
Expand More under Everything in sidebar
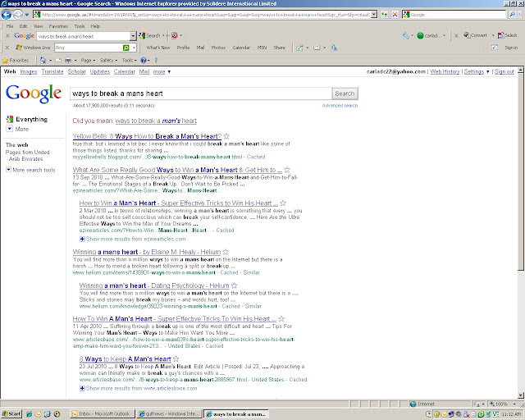(18, 129)
